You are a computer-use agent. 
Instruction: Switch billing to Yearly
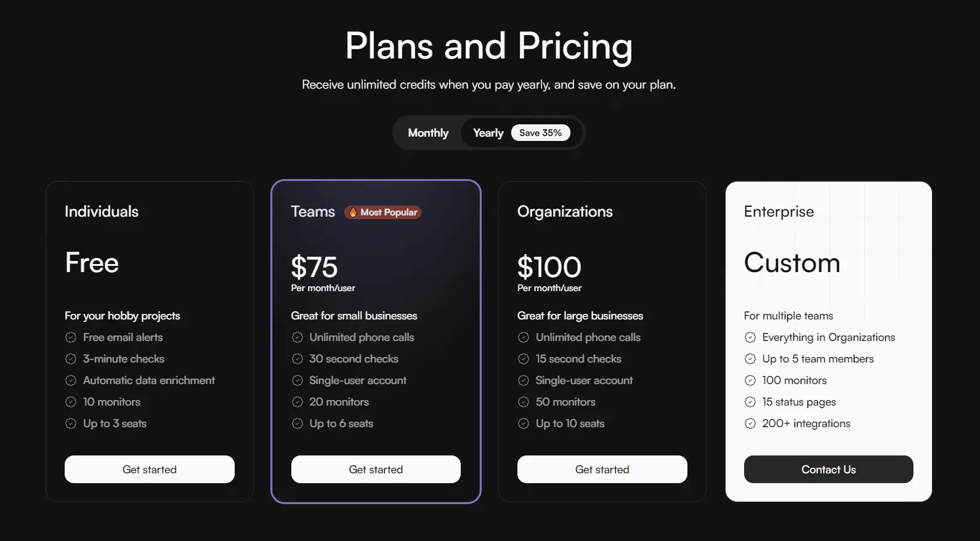click(487, 132)
